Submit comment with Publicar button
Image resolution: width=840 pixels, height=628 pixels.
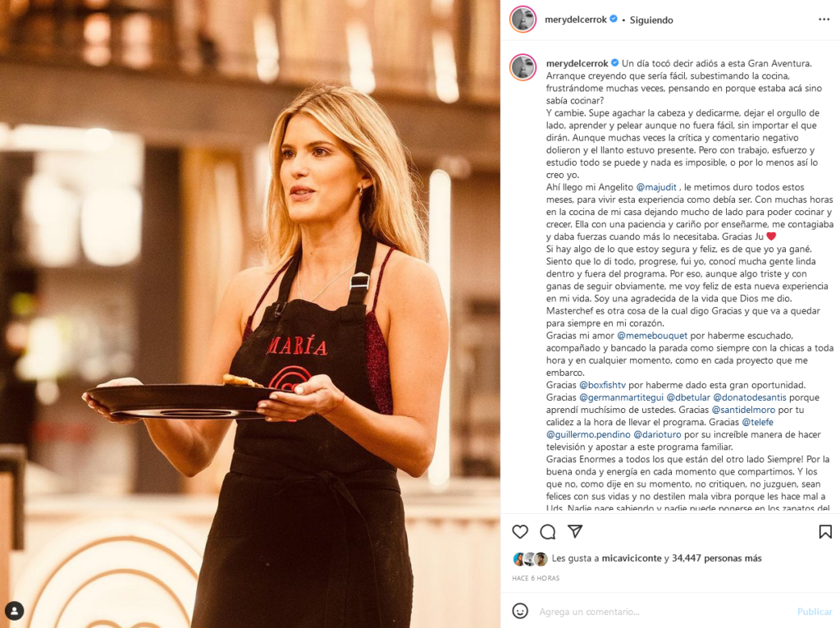(815, 612)
